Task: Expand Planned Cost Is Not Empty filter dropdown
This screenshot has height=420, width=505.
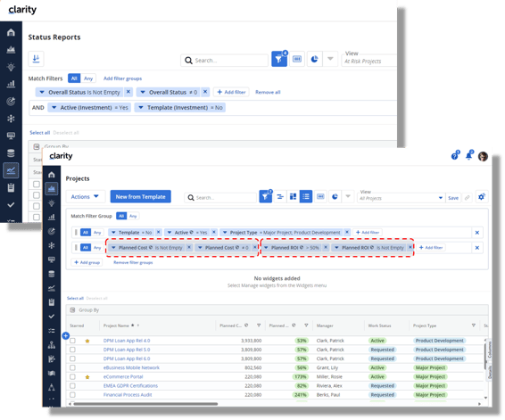Action: [113, 248]
